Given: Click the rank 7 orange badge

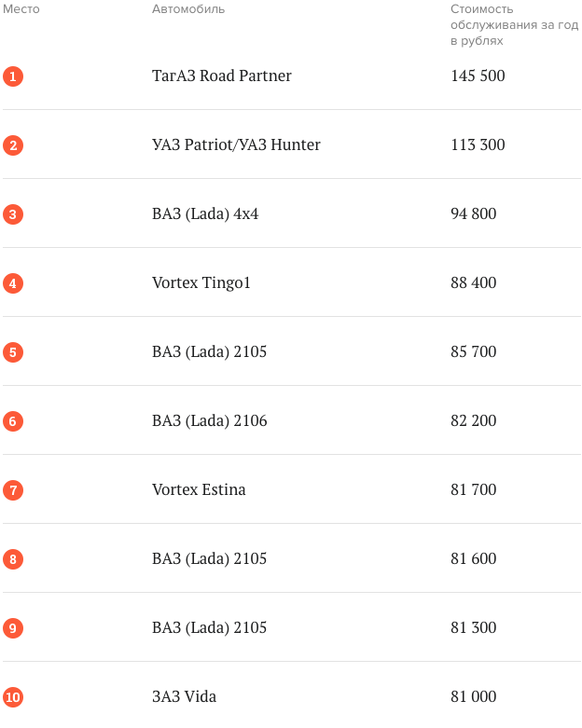Looking at the screenshot, I should click(13, 490).
